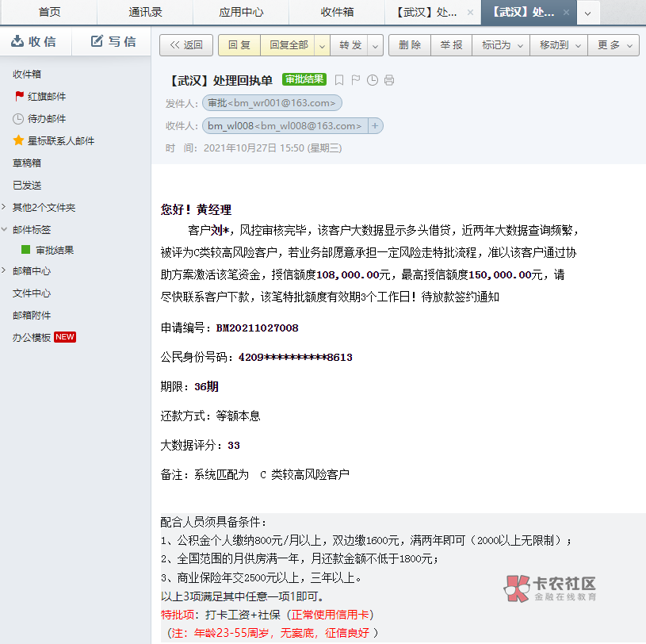This screenshot has width=646, height=644.
Task: Add recipient bm_wl008 via the plus icon
Action: [x=375, y=125]
